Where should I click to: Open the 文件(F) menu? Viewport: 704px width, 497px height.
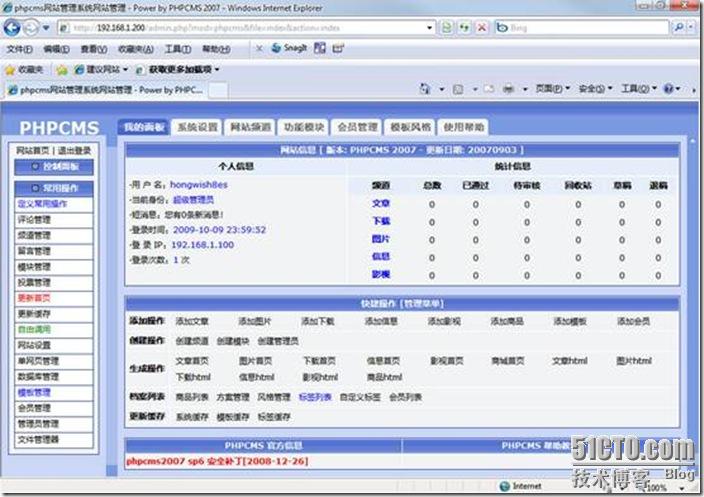[20, 49]
